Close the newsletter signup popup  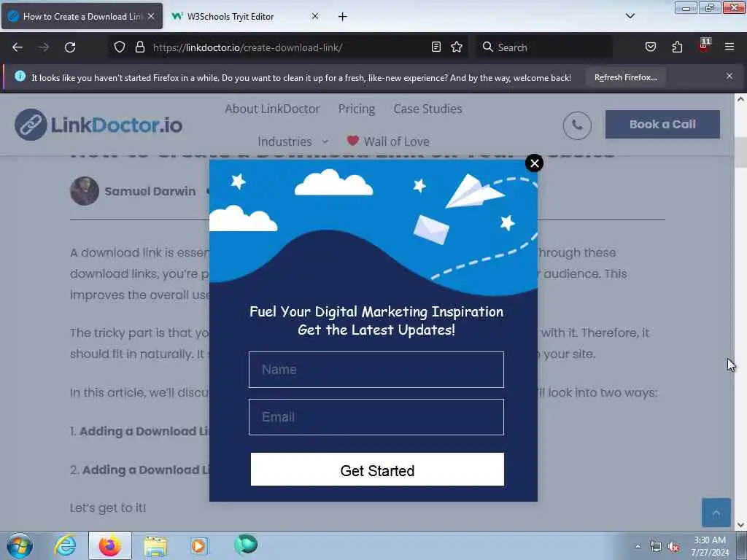coord(534,163)
